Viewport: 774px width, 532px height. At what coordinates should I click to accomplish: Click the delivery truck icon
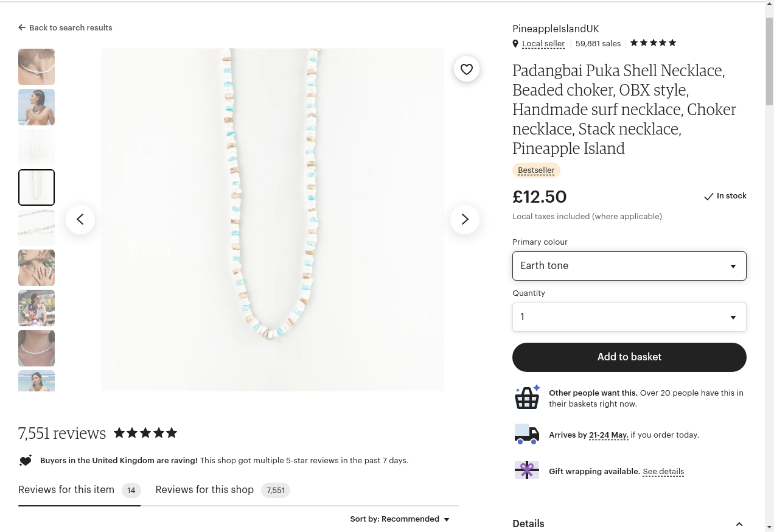click(x=527, y=434)
